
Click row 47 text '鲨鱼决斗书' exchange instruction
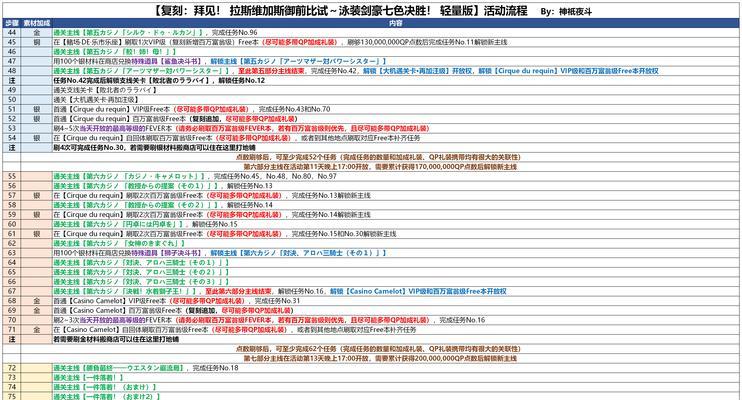220,61
